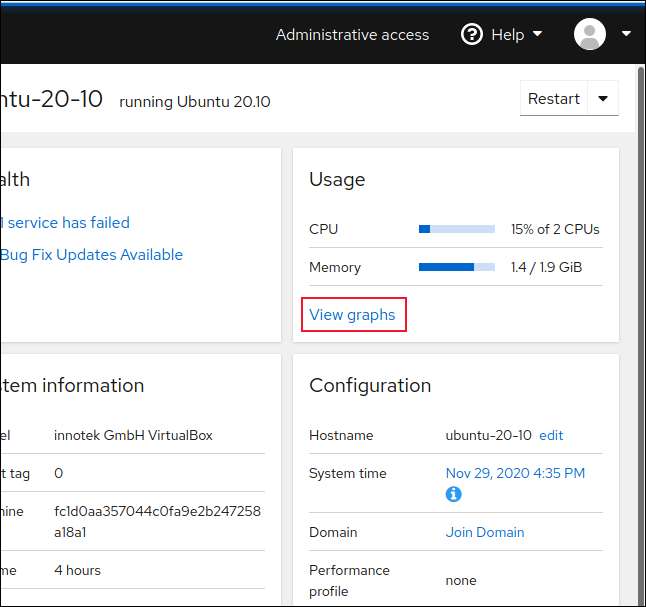Click the Memory usage progress bar

click(x=456, y=267)
